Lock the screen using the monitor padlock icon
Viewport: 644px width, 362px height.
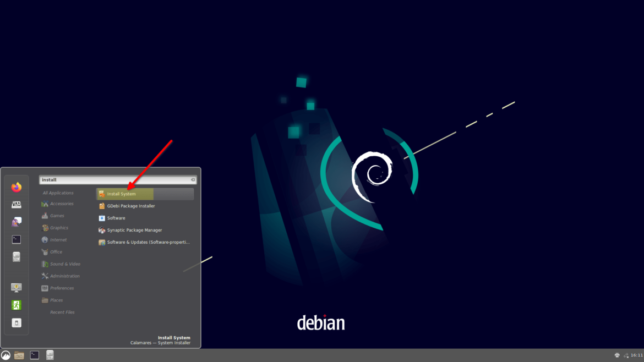[x=16, y=287]
